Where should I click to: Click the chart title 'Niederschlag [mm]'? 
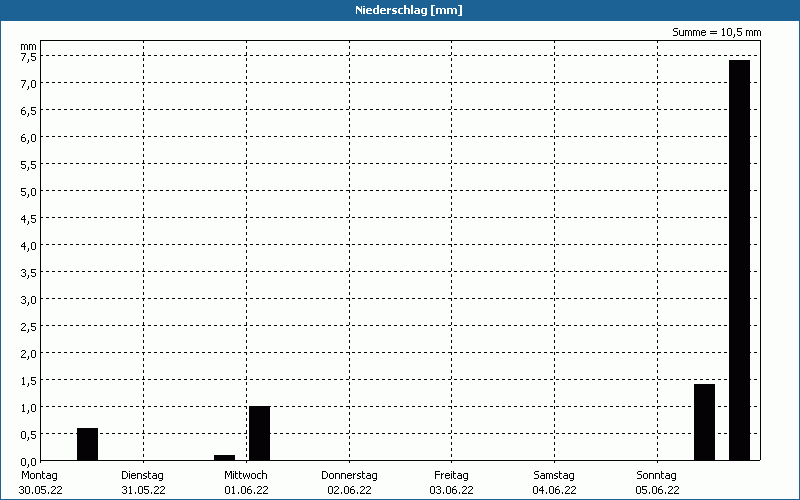[409, 10]
